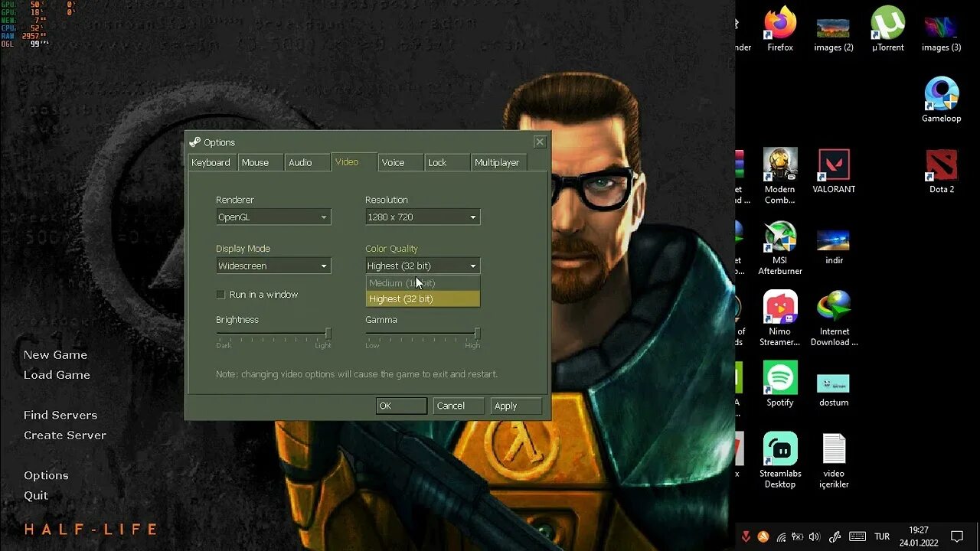The image size is (980, 551).
Task: Open Spotify desktop shortcut
Action: click(x=779, y=384)
